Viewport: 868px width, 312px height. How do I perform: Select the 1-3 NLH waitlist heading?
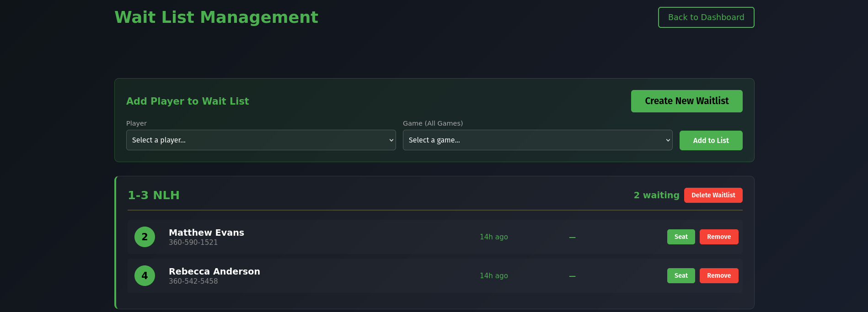point(153,195)
